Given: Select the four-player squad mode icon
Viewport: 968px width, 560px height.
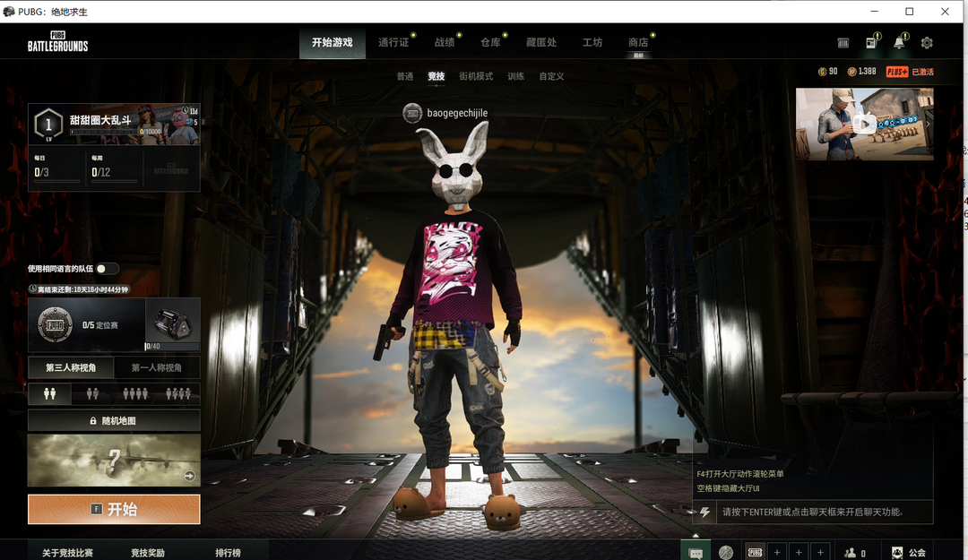Looking at the screenshot, I should click(178, 393).
